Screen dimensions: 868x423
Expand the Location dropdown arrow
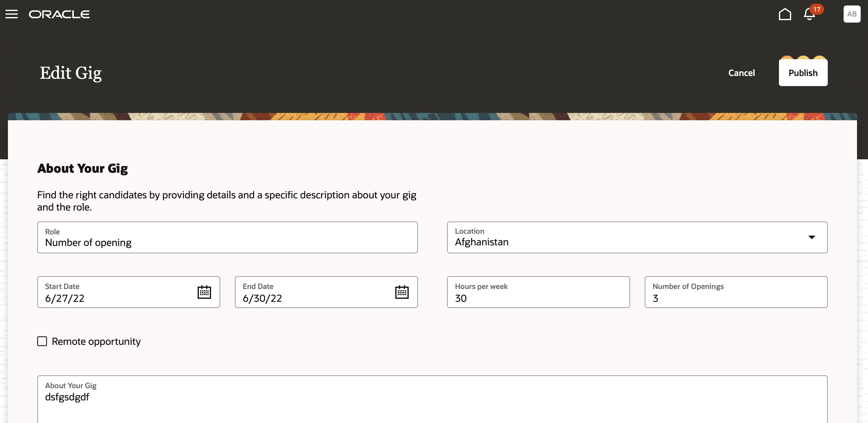point(812,237)
